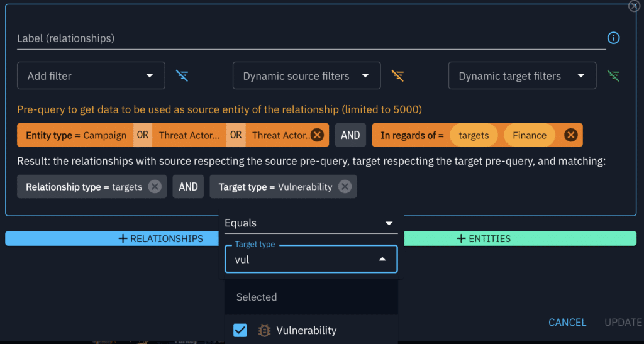644x344 pixels.
Task: Open the info icon beside the Label field
Action: point(613,38)
